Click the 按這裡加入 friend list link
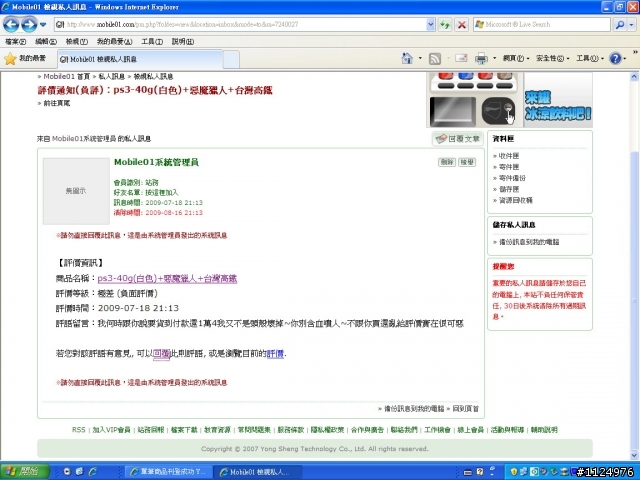The width and height of the screenshot is (640, 480). [162, 192]
